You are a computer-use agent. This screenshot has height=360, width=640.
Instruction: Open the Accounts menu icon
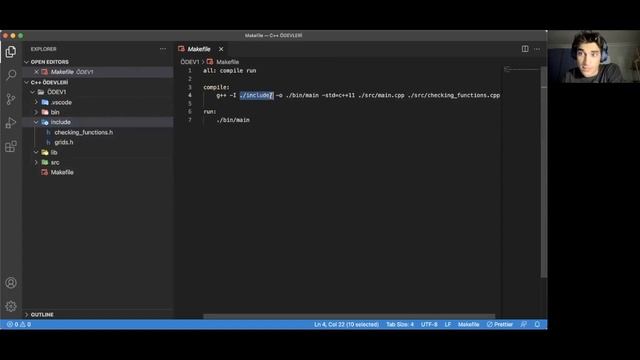[x=11, y=282]
